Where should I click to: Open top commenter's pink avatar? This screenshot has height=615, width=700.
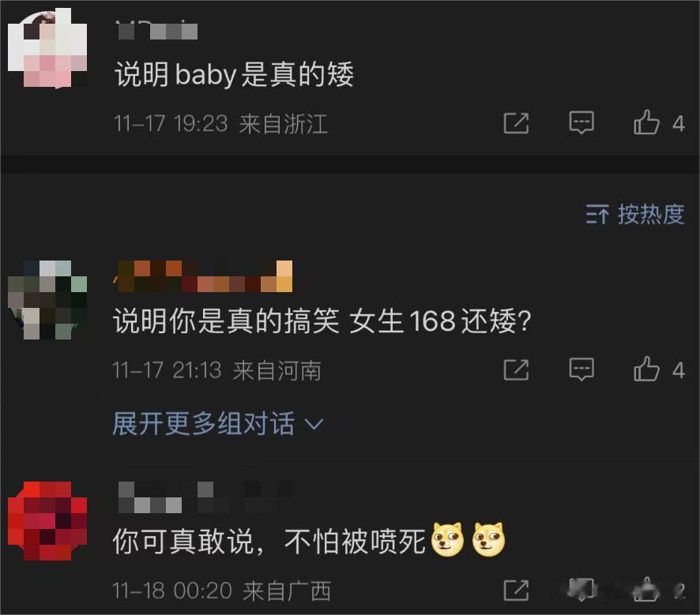coord(47,49)
